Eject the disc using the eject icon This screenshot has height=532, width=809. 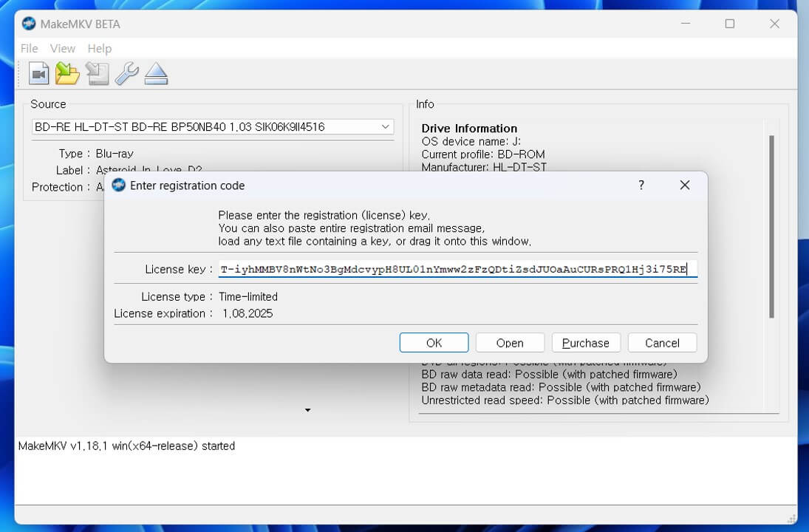coord(156,73)
